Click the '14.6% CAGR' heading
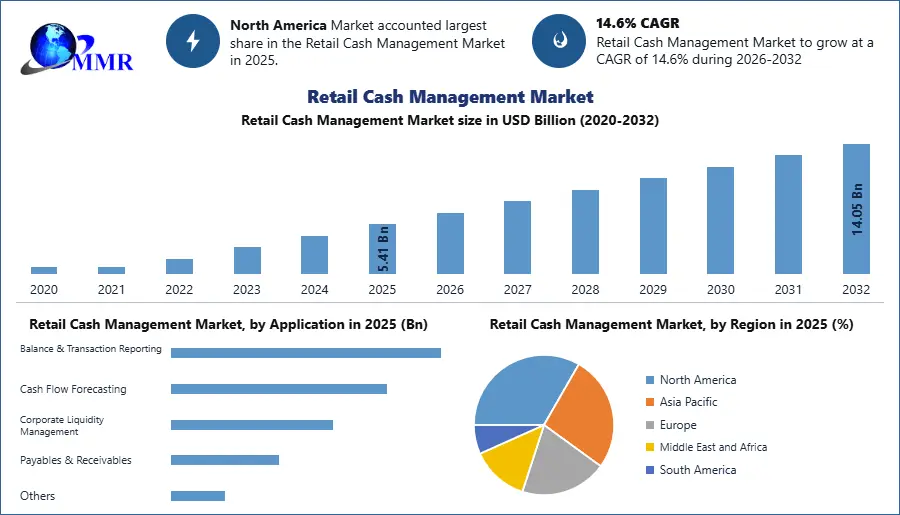Screen dimensions: 900x515 pyautogui.click(x=638, y=24)
